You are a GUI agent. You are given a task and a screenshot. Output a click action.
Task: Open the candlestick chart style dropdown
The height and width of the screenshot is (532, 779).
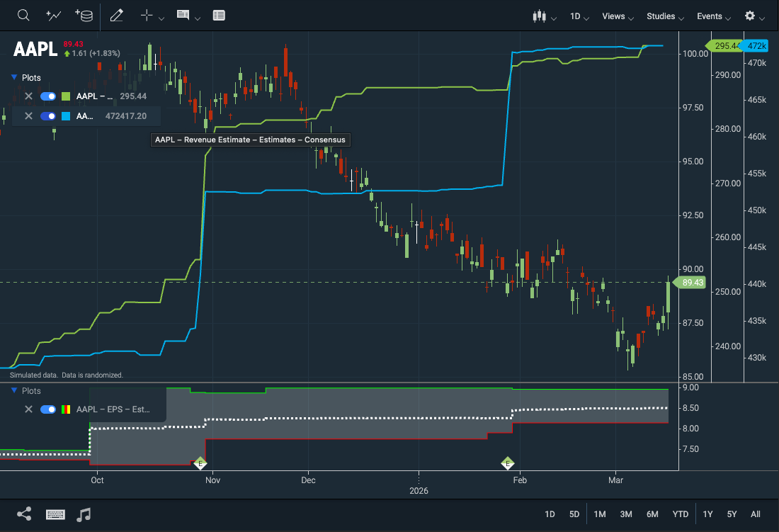(x=544, y=16)
